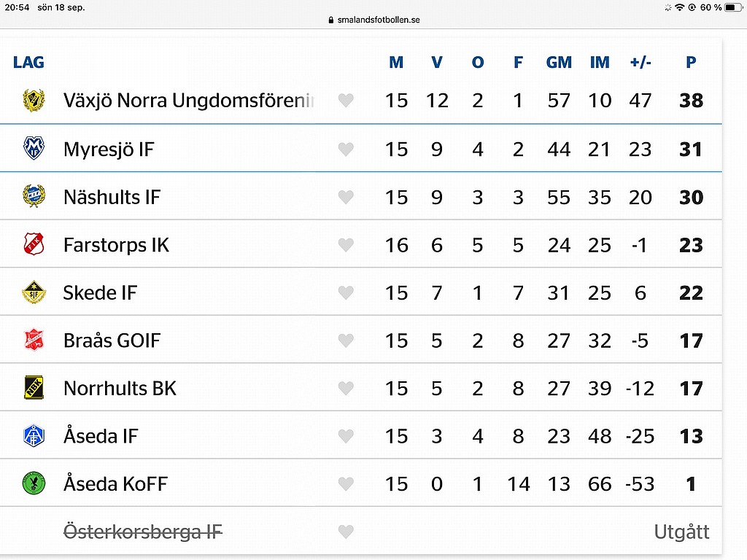Click the Norrhults BK black-yellow badge

[x=34, y=388]
